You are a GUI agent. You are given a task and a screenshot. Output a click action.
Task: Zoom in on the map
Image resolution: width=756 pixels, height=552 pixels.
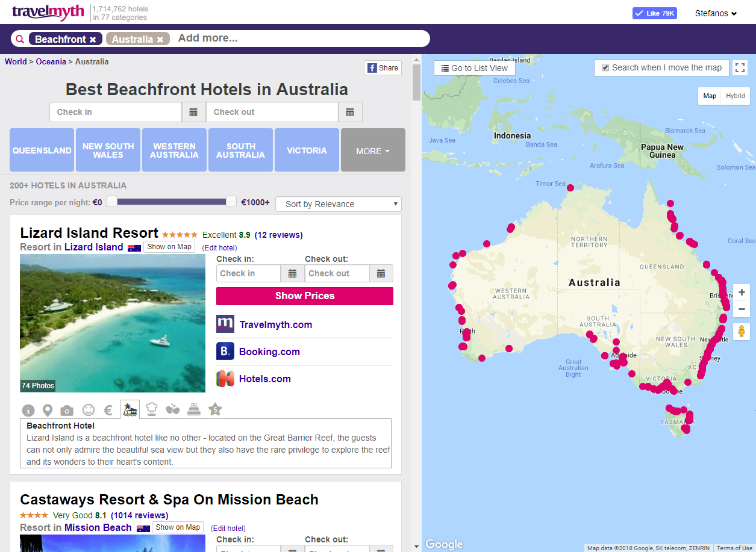(742, 292)
